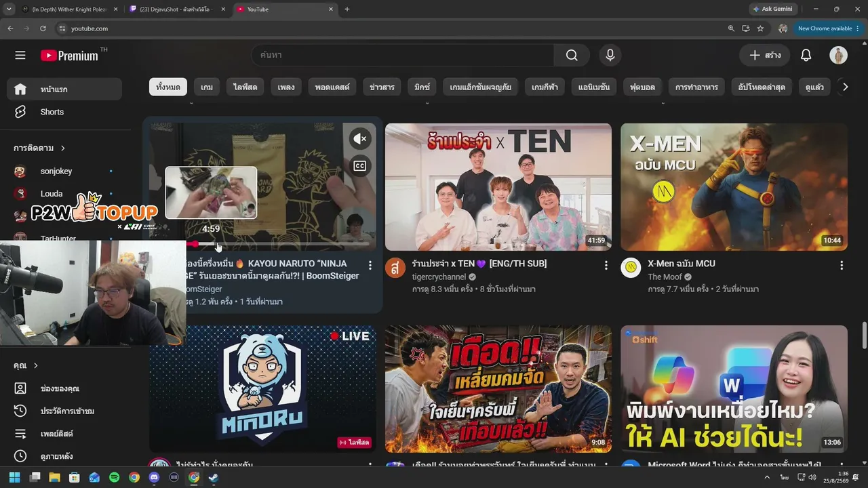Click the install app icon in address bar
The height and width of the screenshot is (488, 868).
click(x=746, y=28)
